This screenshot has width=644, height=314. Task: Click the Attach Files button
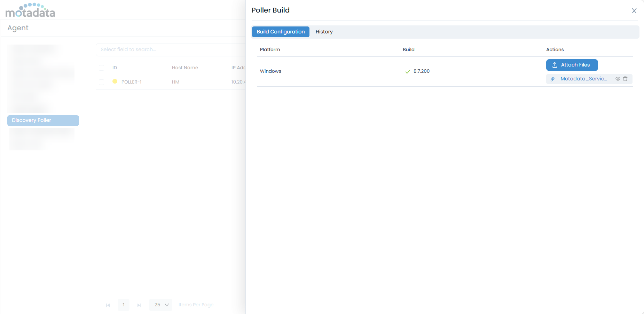572,65
